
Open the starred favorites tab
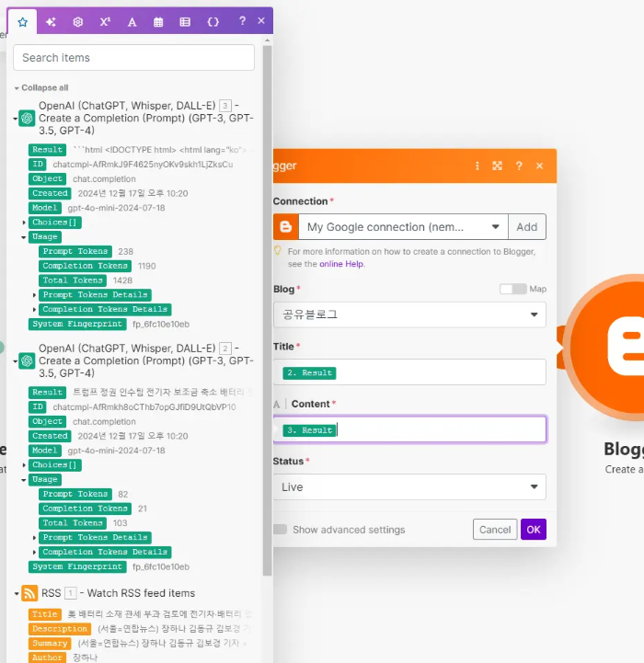tap(22, 22)
